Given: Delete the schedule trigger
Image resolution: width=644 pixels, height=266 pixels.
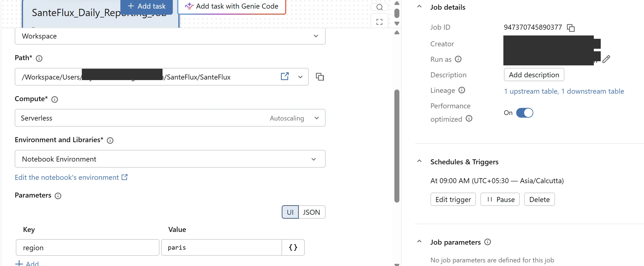Looking at the screenshot, I should (539, 199).
